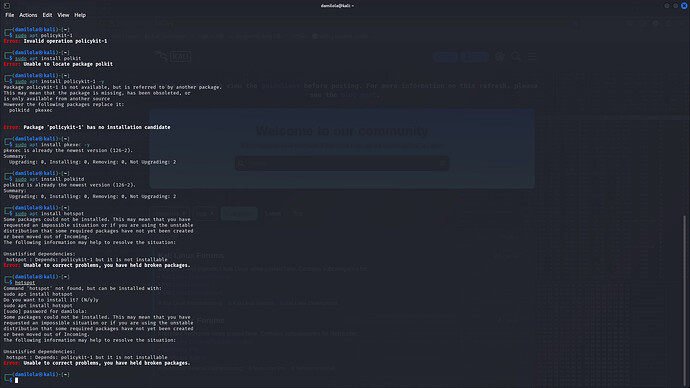Click the 'Invalid operation policykit-1' error line
The width and height of the screenshot is (690, 388).
[55, 41]
